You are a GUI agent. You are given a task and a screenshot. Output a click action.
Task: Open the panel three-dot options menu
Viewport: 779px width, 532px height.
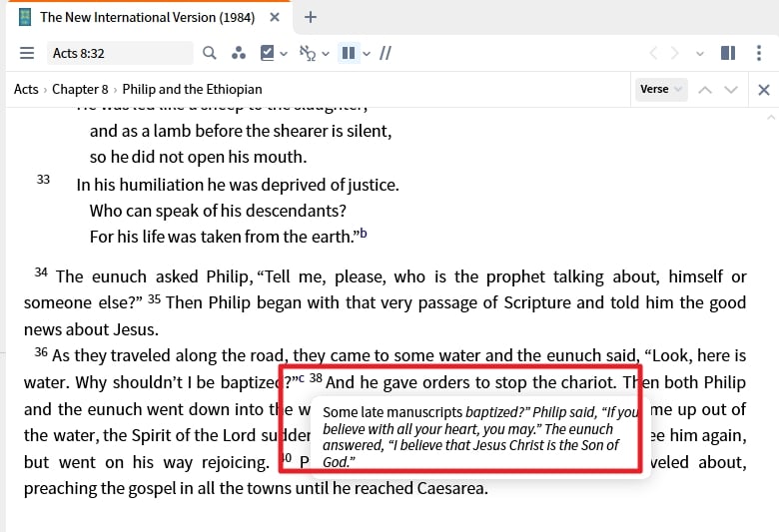(759, 53)
